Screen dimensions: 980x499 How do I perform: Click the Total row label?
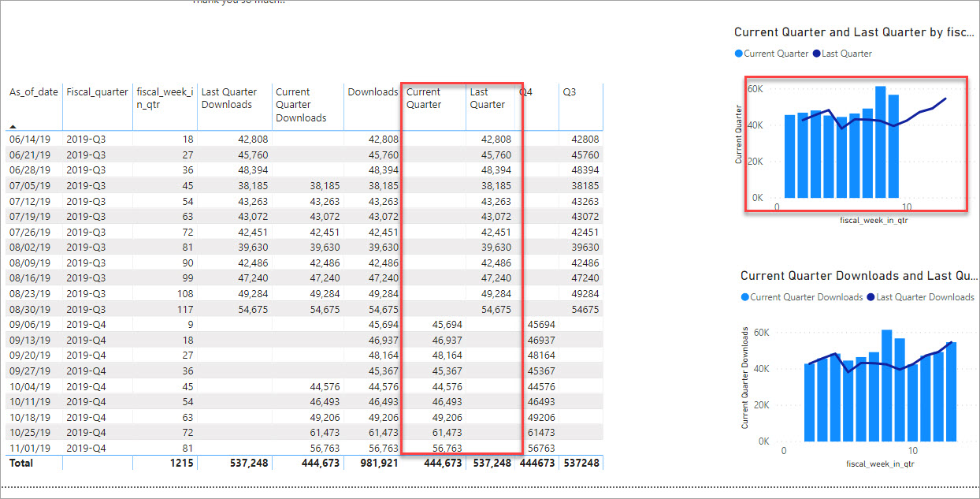coord(21,464)
